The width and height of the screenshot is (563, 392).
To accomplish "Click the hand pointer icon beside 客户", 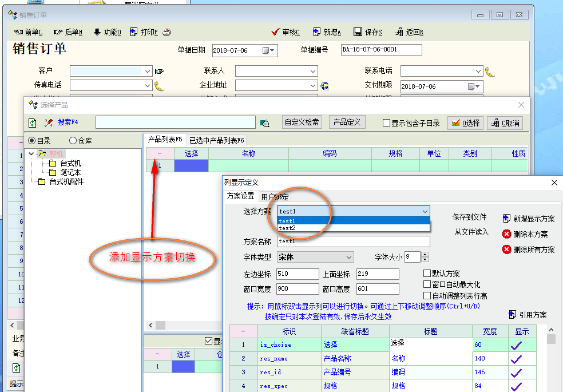I will tap(159, 72).
